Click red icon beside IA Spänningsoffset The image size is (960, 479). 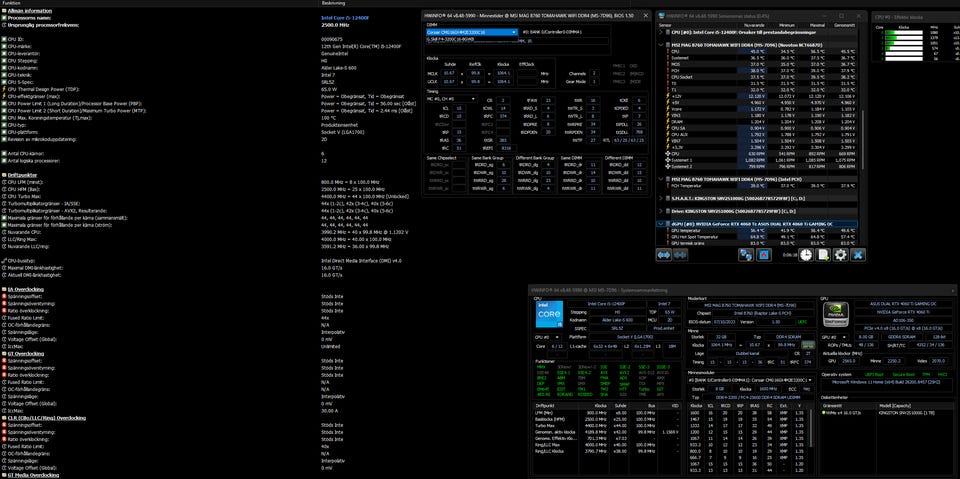click(4, 296)
